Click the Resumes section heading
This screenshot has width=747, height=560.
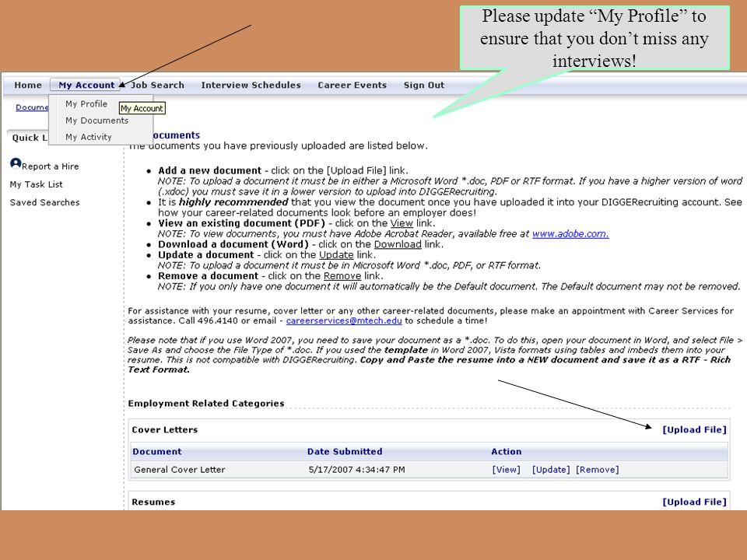pyautogui.click(x=153, y=502)
